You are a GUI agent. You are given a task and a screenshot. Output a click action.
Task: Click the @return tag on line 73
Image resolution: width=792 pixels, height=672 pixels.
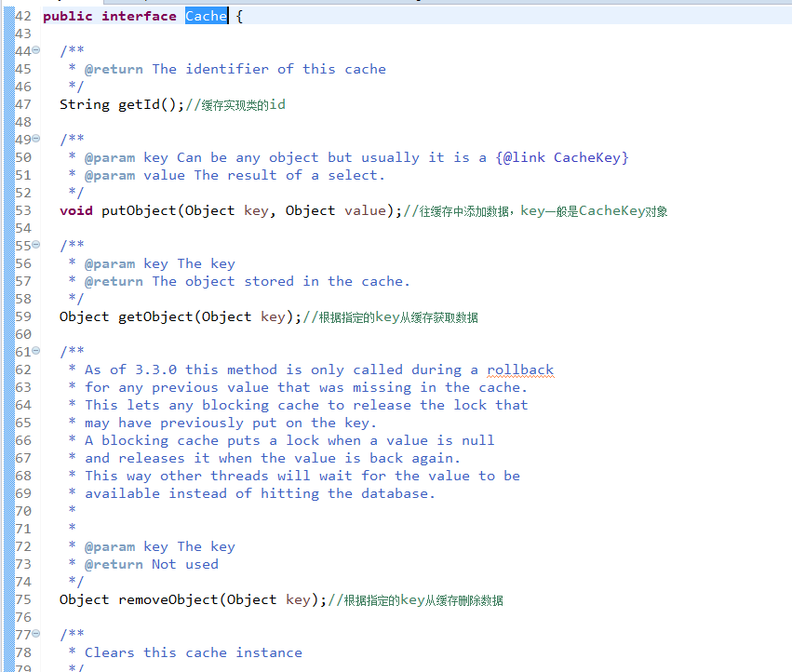coord(114,564)
